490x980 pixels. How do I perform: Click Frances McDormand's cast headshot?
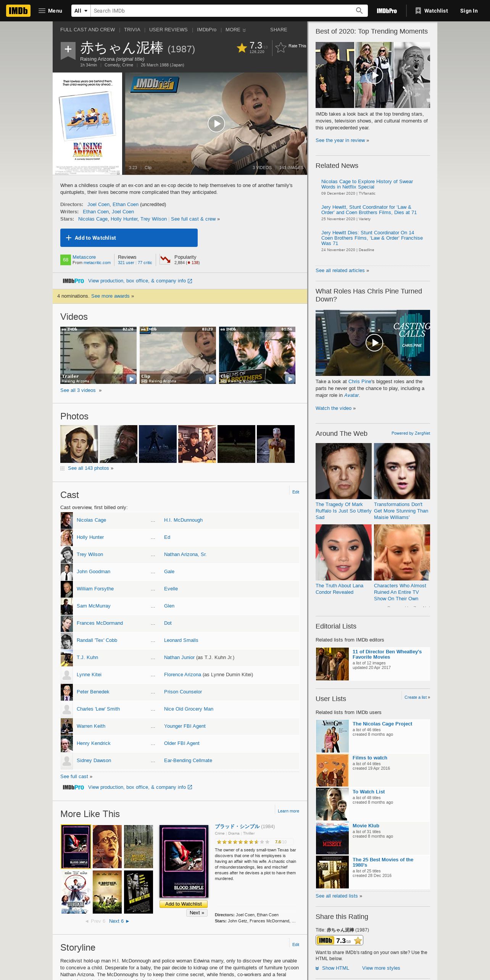pos(67,623)
